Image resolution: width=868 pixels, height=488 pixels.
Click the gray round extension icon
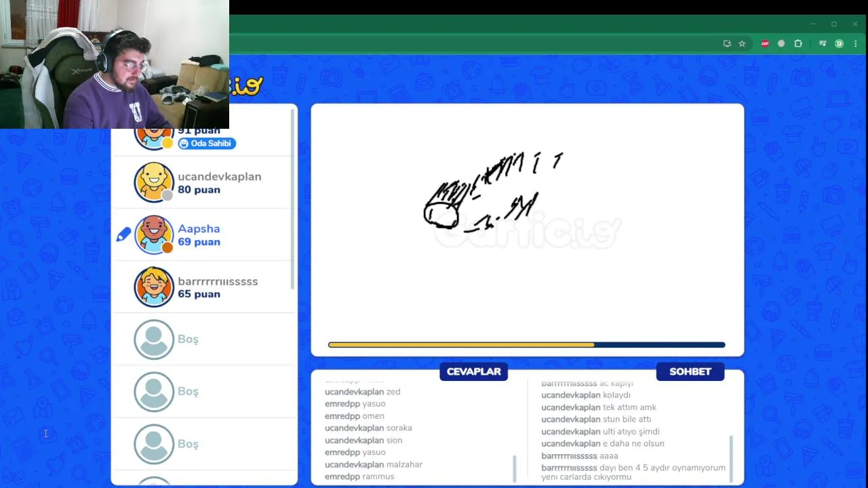(x=781, y=43)
